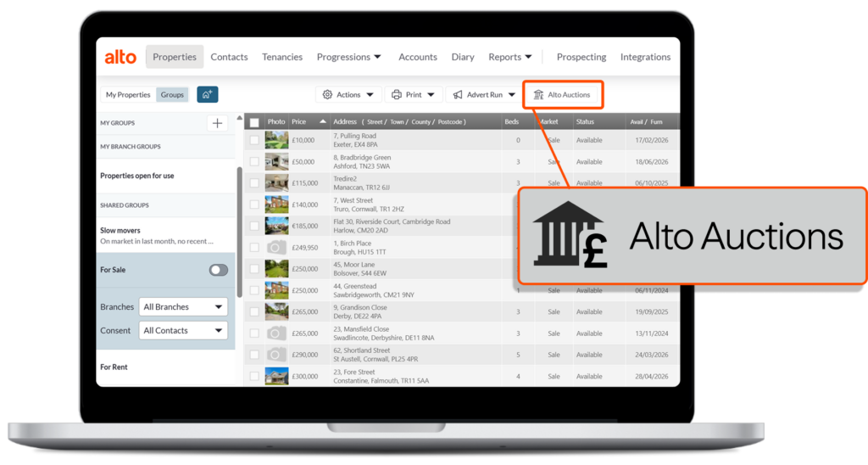Click camera placeholder for 23, Mansfield Close

pyautogui.click(x=276, y=333)
